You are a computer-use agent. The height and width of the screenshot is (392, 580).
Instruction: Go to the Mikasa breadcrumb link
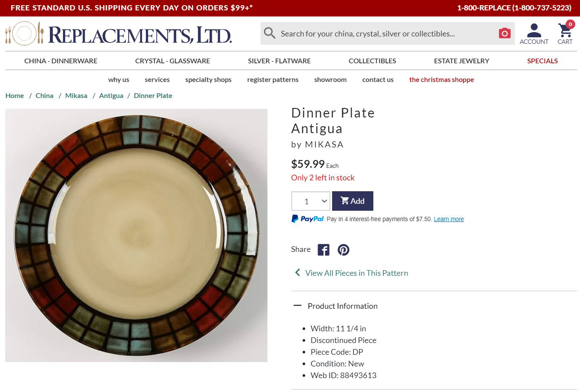tap(76, 95)
